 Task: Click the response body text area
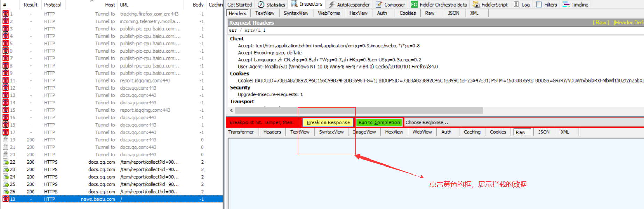click(436, 173)
